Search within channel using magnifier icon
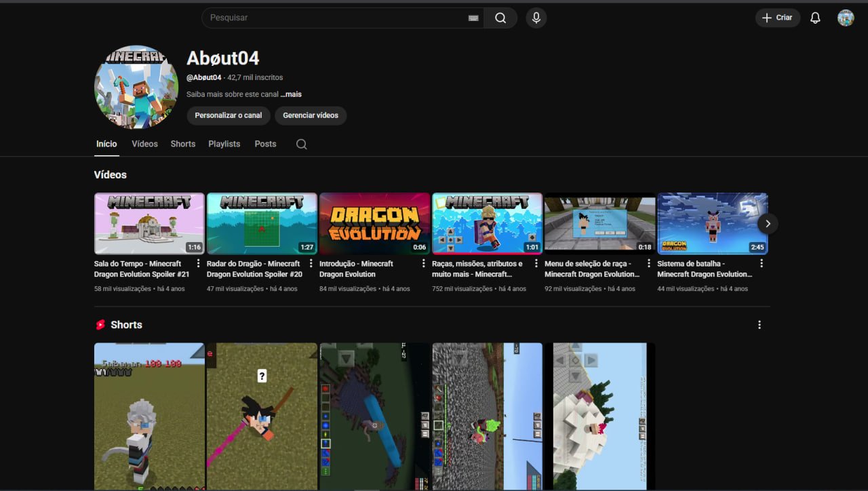The height and width of the screenshot is (491, 868). (302, 144)
